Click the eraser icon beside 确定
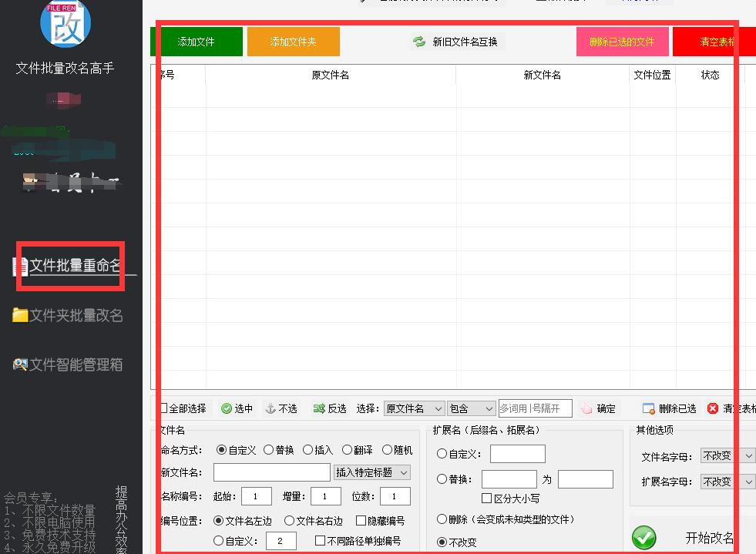Image resolution: width=756 pixels, height=554 pixels. click(587, 409)
